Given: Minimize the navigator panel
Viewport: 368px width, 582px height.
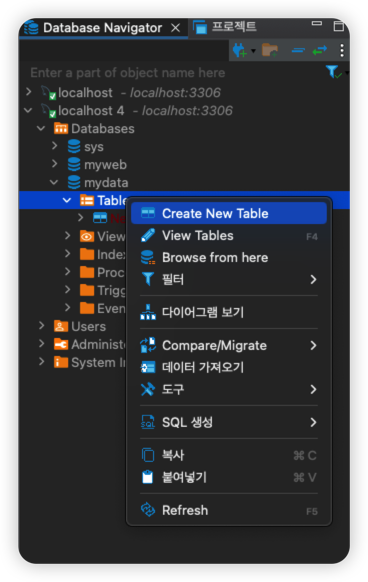Looking at the screenshot, I should click(x=317, y=23).
